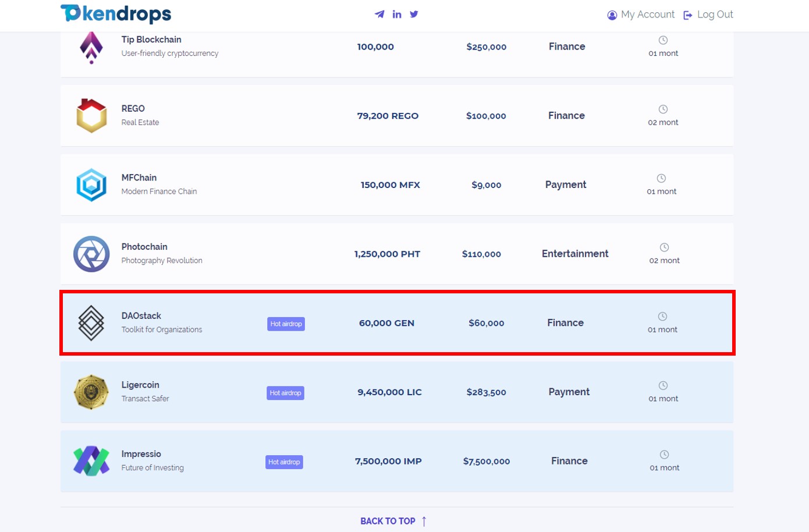Click the Ligercoin gold coin logo
809x532 pixels.
pos(91,392)
